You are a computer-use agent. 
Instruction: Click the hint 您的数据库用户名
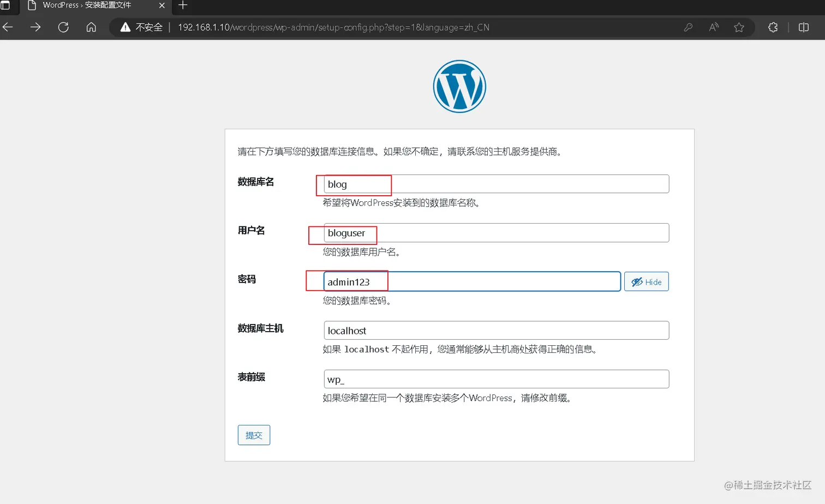coord(361,252)
